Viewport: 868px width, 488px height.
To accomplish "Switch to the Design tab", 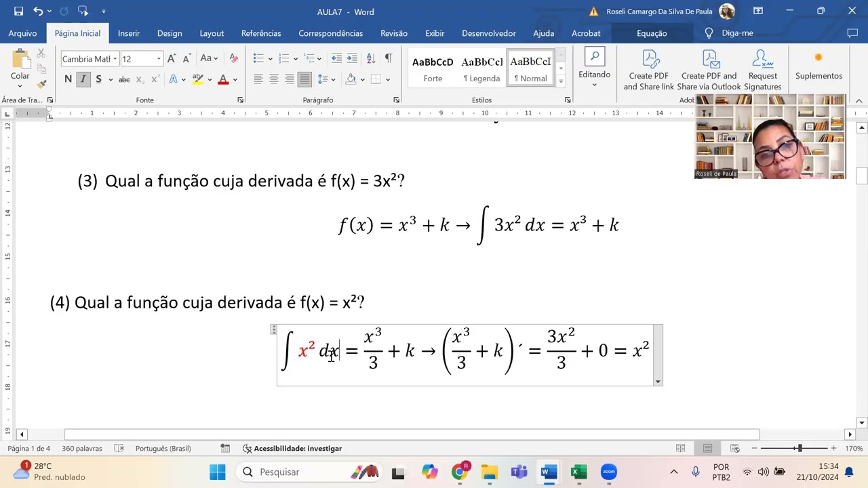I will [x=170, y=33].
